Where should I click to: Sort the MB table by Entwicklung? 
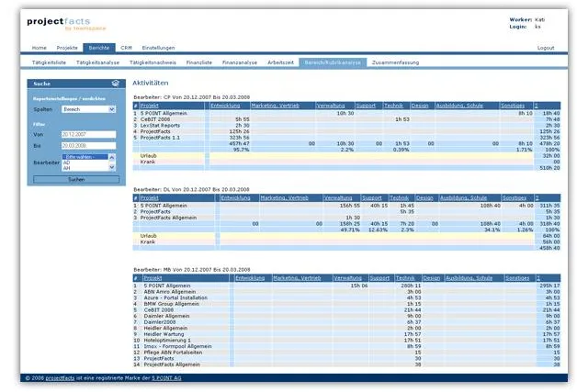250,278
